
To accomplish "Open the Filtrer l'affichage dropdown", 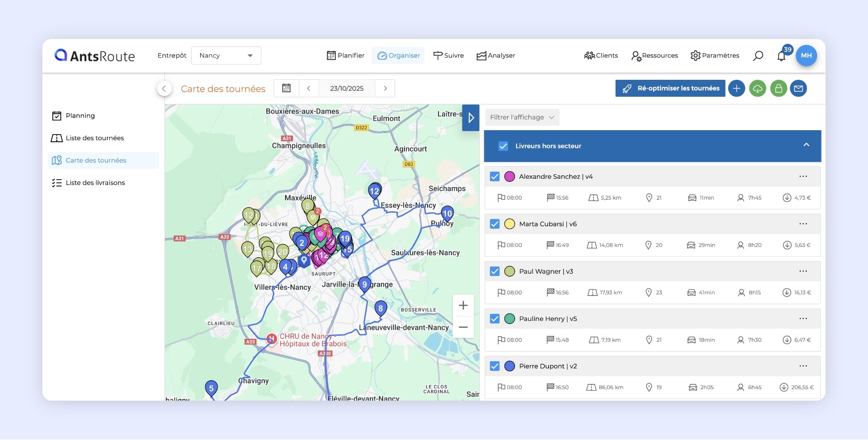I will click(522, 117).
